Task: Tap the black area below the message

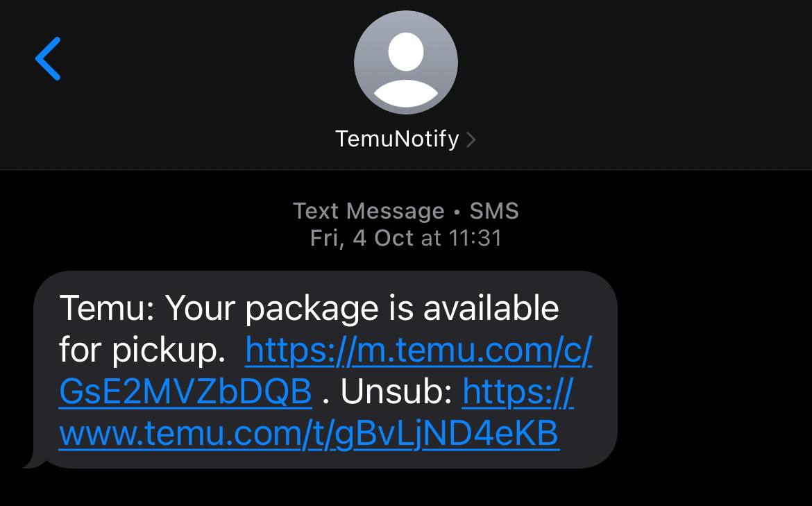Action: tap(405, 489)
